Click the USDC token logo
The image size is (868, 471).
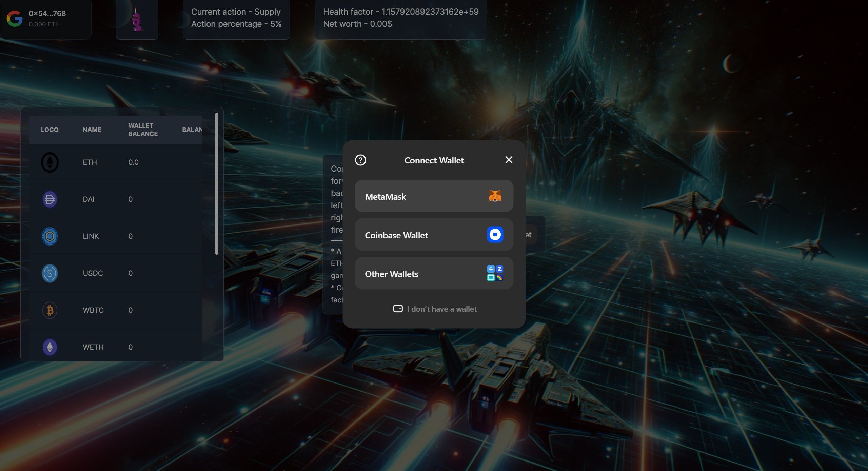pos(50,273)
